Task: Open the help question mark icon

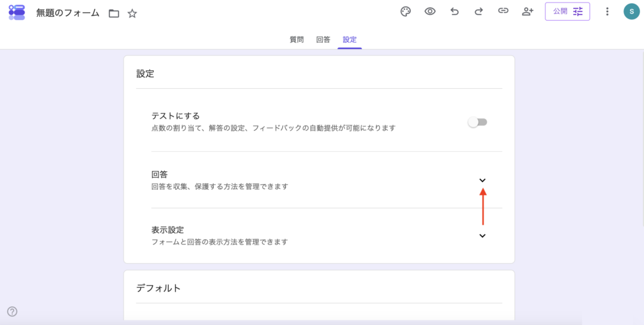Action: [x=12, y=312]
